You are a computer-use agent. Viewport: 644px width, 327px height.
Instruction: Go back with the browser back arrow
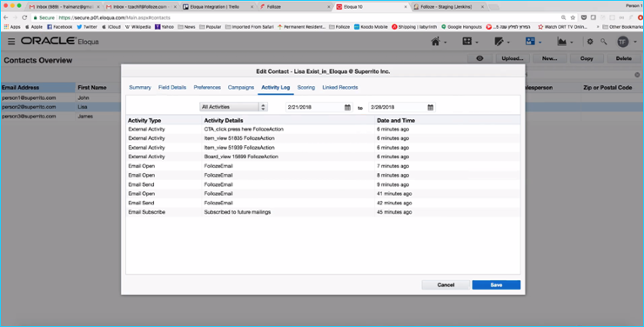(6, 17)
